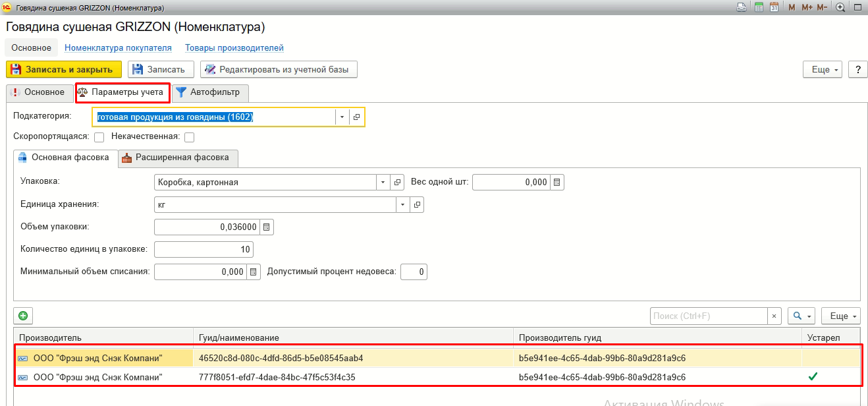Click the M+ memory add button
Screen dimensions: 868x406
pos(807,7)
